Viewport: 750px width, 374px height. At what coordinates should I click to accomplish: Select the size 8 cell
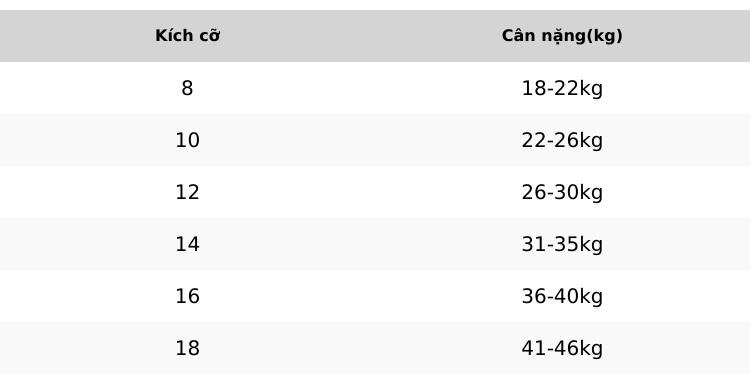coord(188,88)
